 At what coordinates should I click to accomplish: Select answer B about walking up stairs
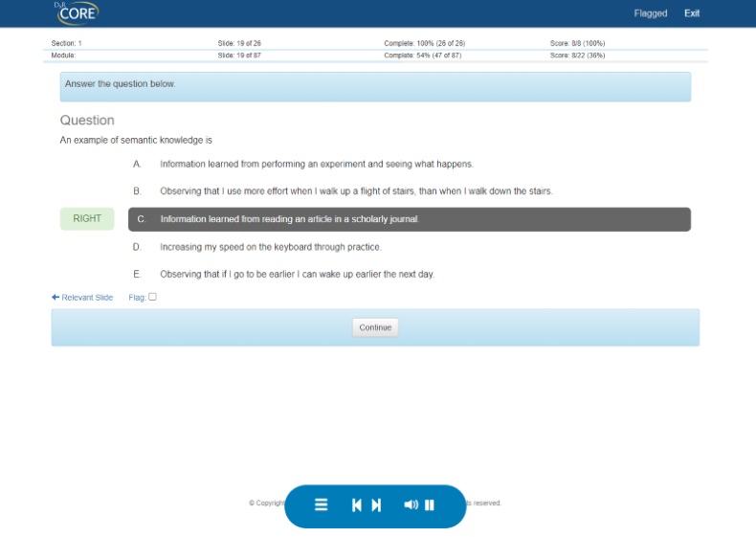click(x=356, y=191)
